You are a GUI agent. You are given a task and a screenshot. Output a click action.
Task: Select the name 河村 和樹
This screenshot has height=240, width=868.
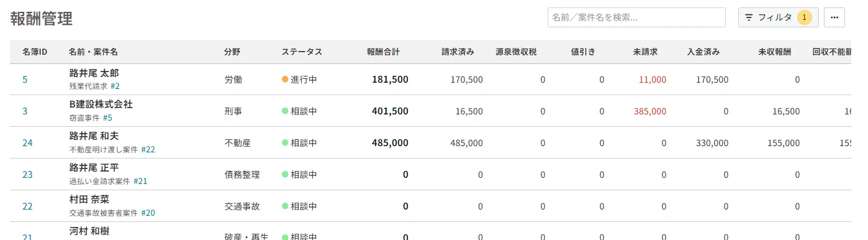click(x=89, y=231)
